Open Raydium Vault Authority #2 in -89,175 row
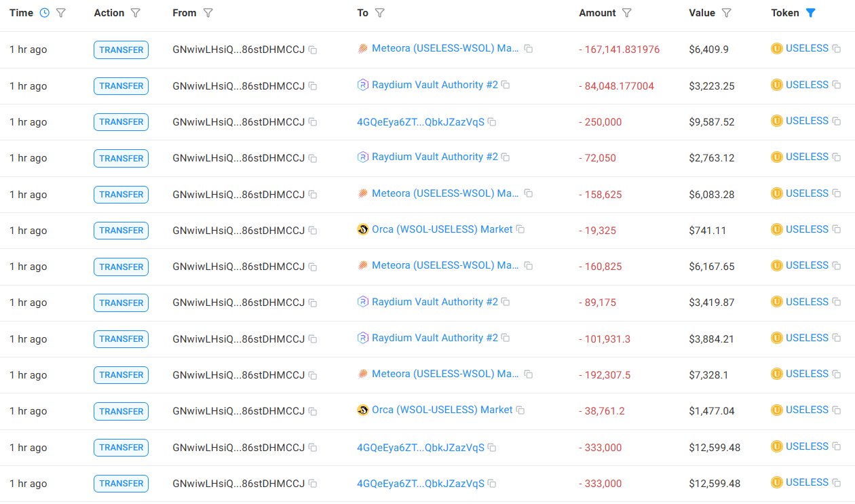 [435, 301]
